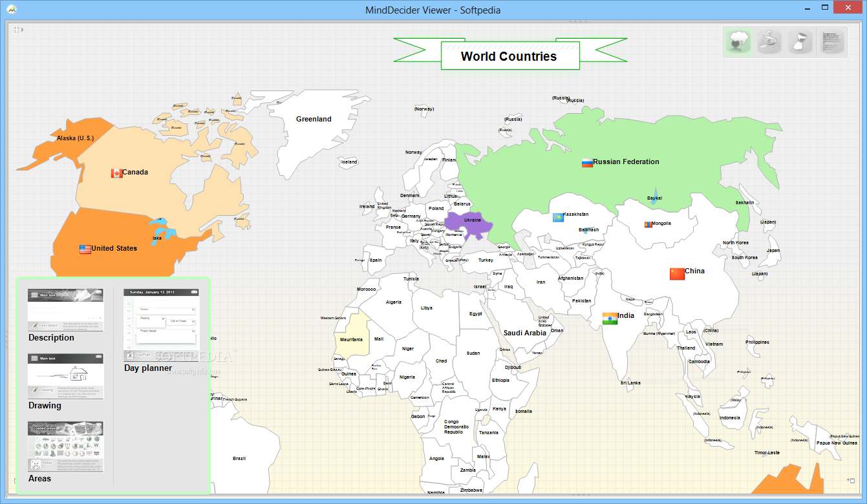This screenshot has height=504, width=867.
Task: Switch to the hourglass planning mode
Action: [x=800, y=42]
